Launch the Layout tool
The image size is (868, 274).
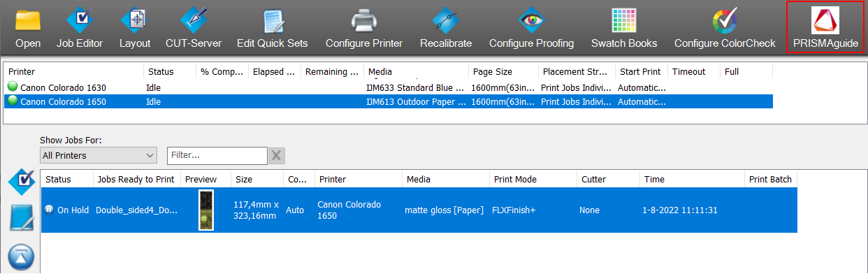[135, 28]
